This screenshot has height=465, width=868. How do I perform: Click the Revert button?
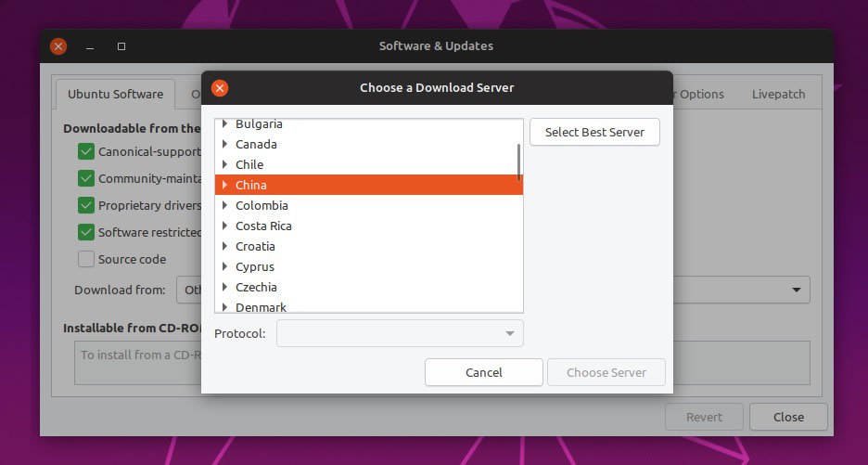click(704, 418)
